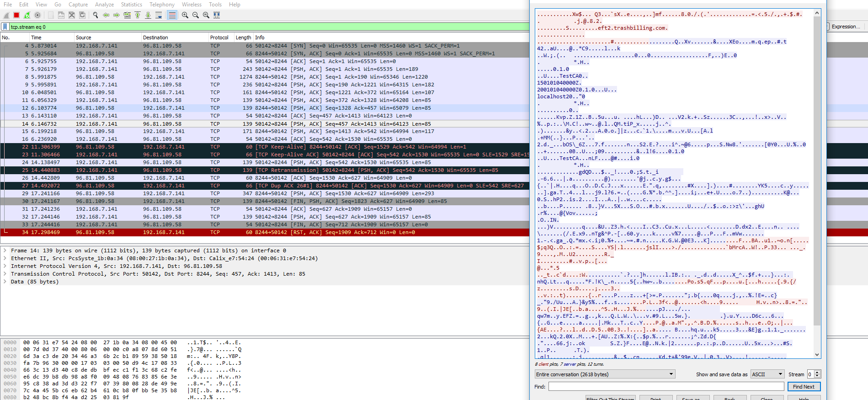Viewport: 868px width, 400px height.
Task: Stop the running packet capture
Action: [x=16, y=15]
